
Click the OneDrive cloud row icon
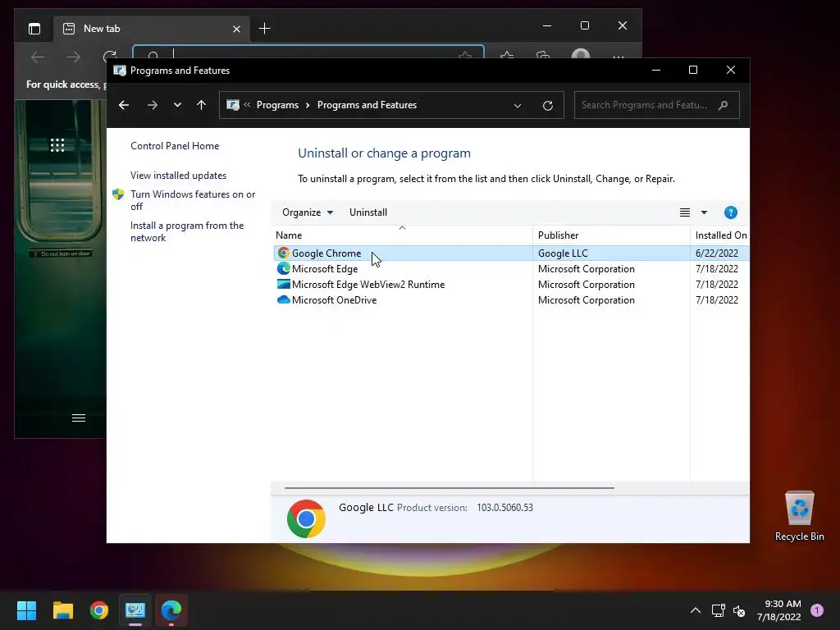[283, 299]
